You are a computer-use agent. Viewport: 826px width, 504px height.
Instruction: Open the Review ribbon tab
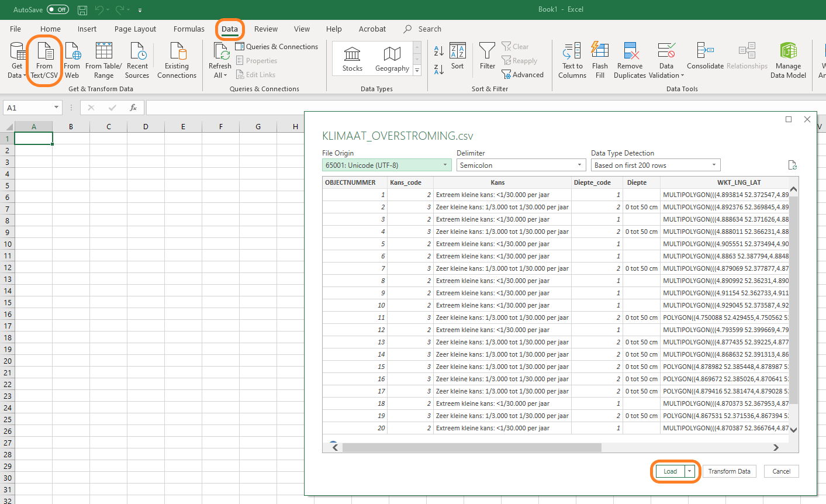(266, 29)
